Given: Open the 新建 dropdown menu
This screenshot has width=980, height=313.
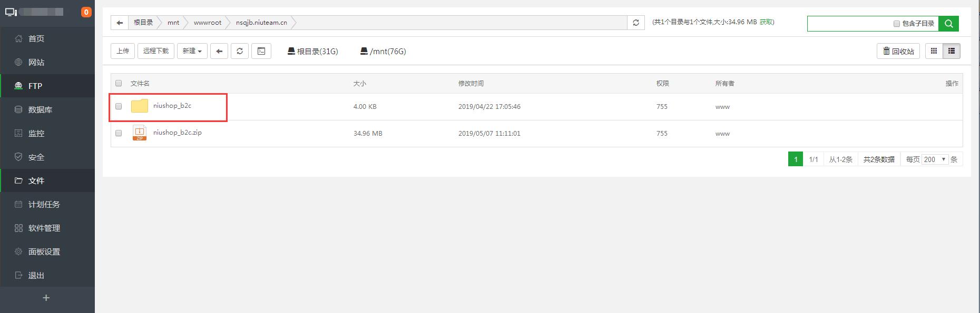Looking at the screenshot, I should (x=192, y=51).
